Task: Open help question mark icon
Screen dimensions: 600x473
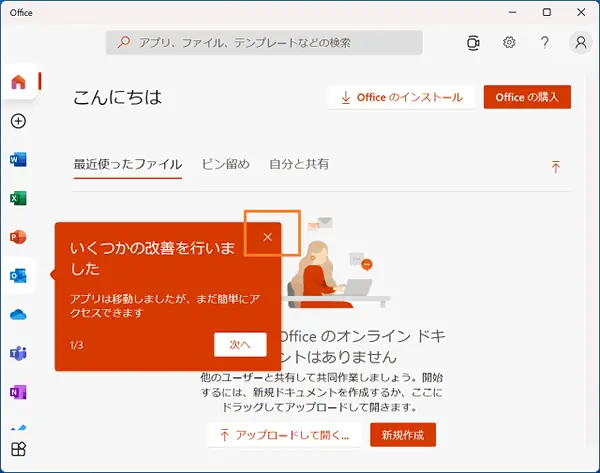Action: pos(545,42)
